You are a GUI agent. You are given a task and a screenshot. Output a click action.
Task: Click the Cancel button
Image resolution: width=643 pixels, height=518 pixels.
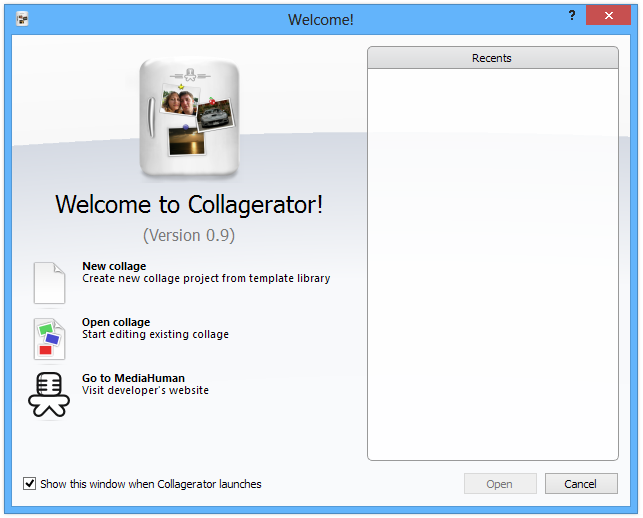(x=581, y=484)
